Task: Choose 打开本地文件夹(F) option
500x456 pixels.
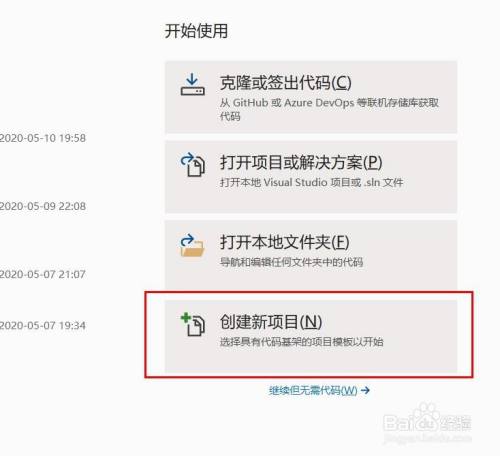Action: coord(311,256)
